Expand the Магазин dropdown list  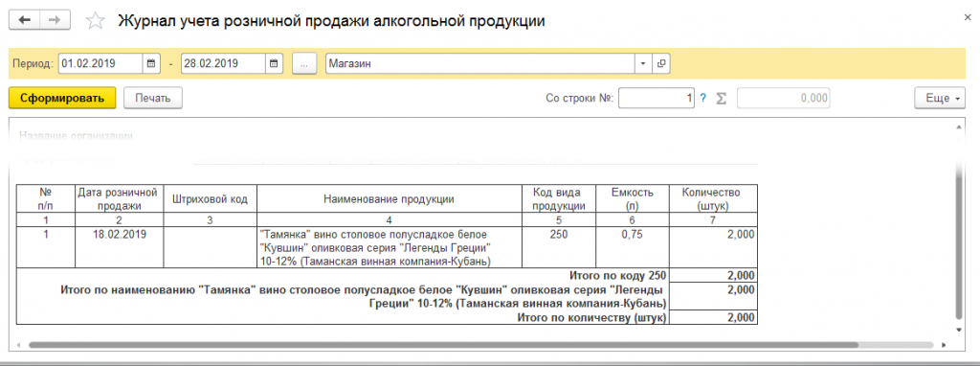[644, 63]
